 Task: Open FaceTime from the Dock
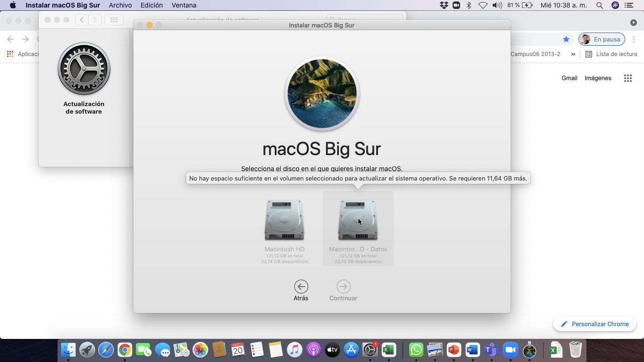(144, 350)
